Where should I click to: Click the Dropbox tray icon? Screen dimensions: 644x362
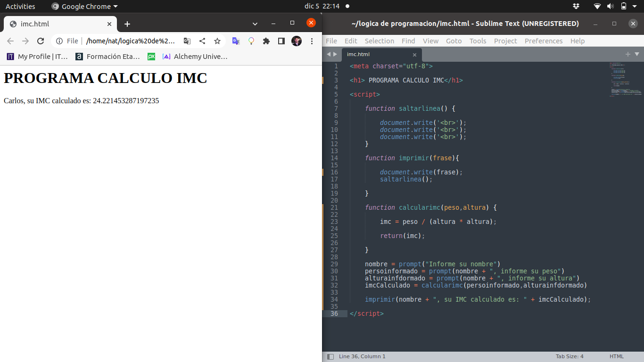[576, 6]
